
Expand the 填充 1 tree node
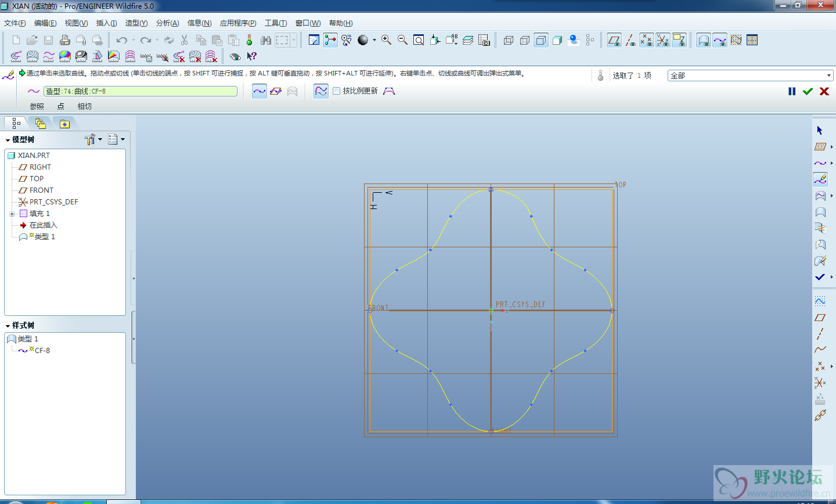[x=12, y=214]
